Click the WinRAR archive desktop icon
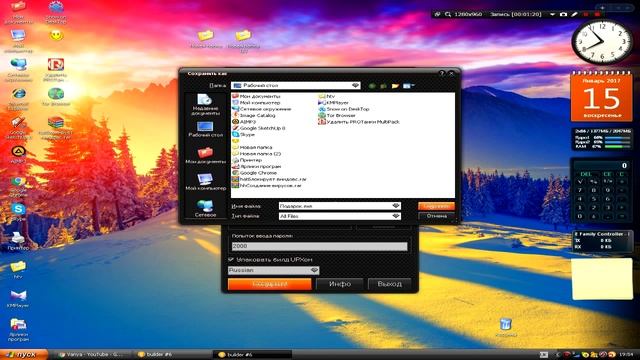This screenshot has height=360, width=640. [56, 127]
